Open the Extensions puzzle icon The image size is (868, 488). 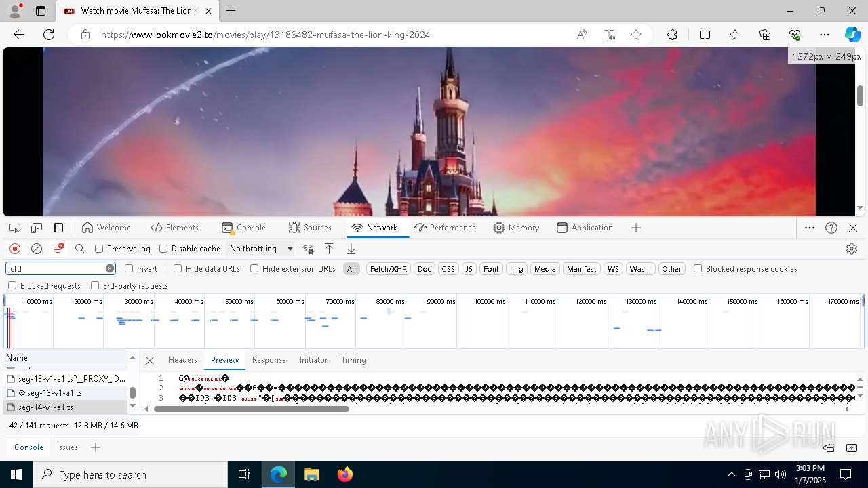(x=672, y=35)
